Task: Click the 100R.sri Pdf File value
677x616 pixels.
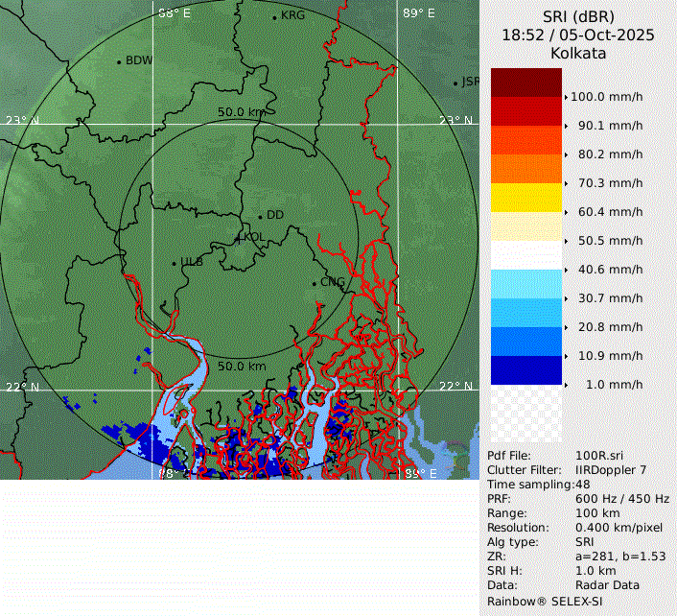Action: [599, 456]
